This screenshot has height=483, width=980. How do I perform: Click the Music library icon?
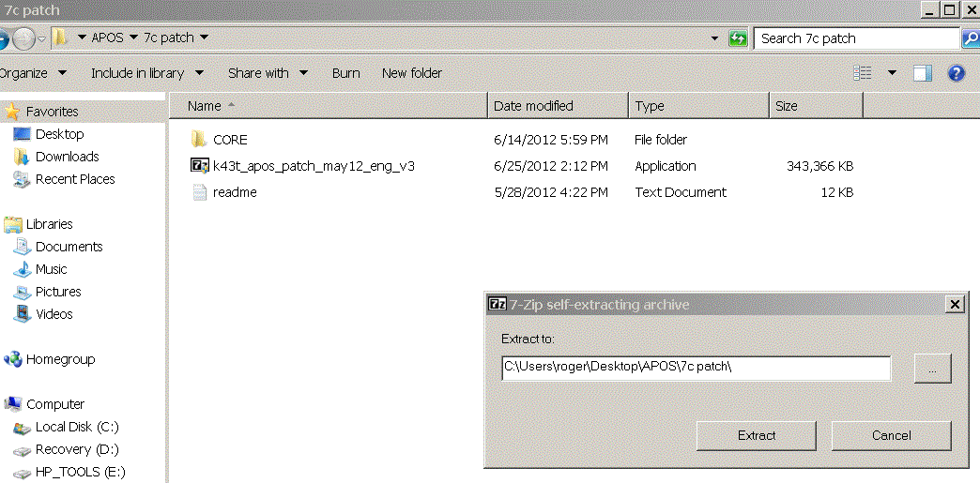coord(22,269)
